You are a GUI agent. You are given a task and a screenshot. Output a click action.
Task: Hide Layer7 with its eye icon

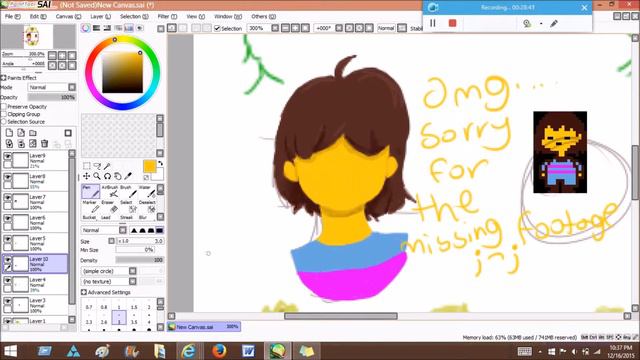pyautogui.click(x=7, y=198)
